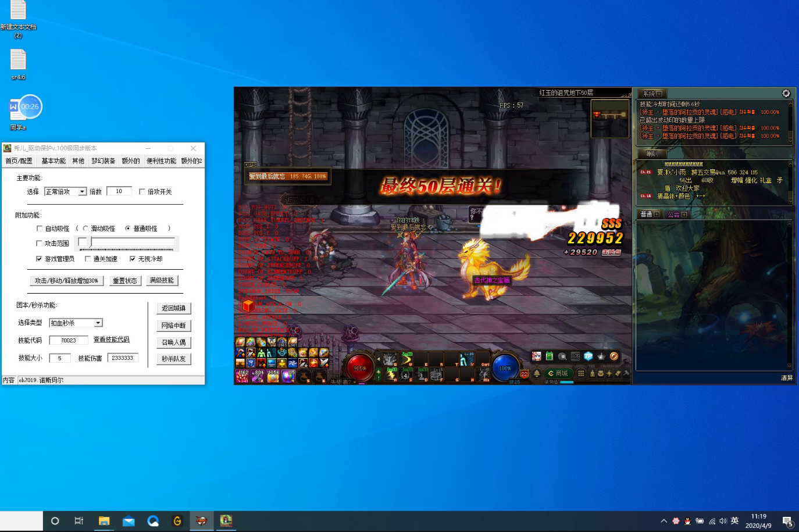Click the 倍数 input field showing 10
Image resolution: width=799 pixels, height=532 pixels.
pos(119,191)
